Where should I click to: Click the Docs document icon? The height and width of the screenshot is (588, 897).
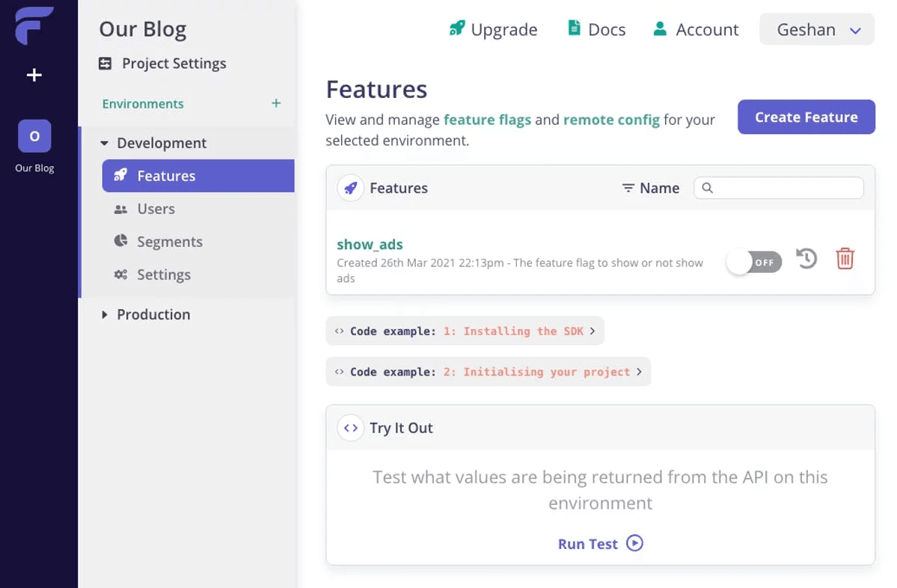click(x=574, y=28)
